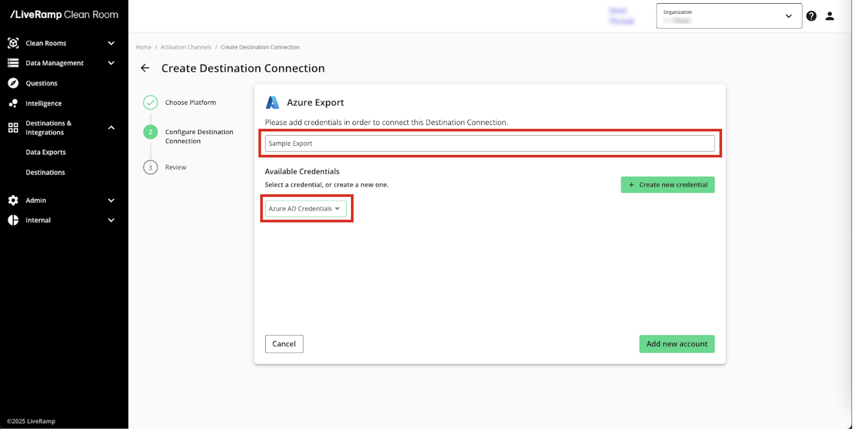Click the Questions compass icon
This screenshot has height=432, width=868.
point(13,83)
